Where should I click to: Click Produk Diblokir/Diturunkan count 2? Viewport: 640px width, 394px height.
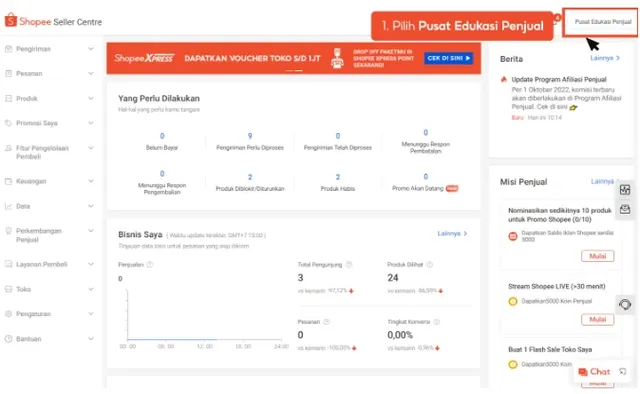tap(250, 177)
